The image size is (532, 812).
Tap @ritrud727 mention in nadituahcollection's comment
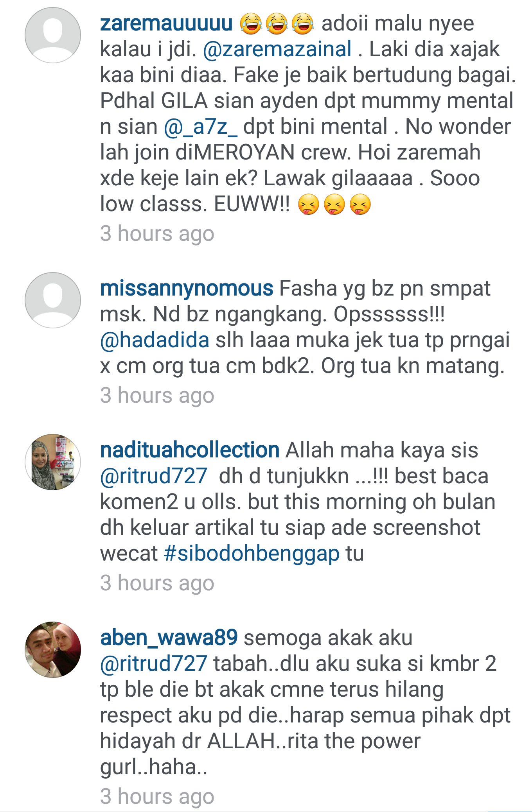[154, 476]
